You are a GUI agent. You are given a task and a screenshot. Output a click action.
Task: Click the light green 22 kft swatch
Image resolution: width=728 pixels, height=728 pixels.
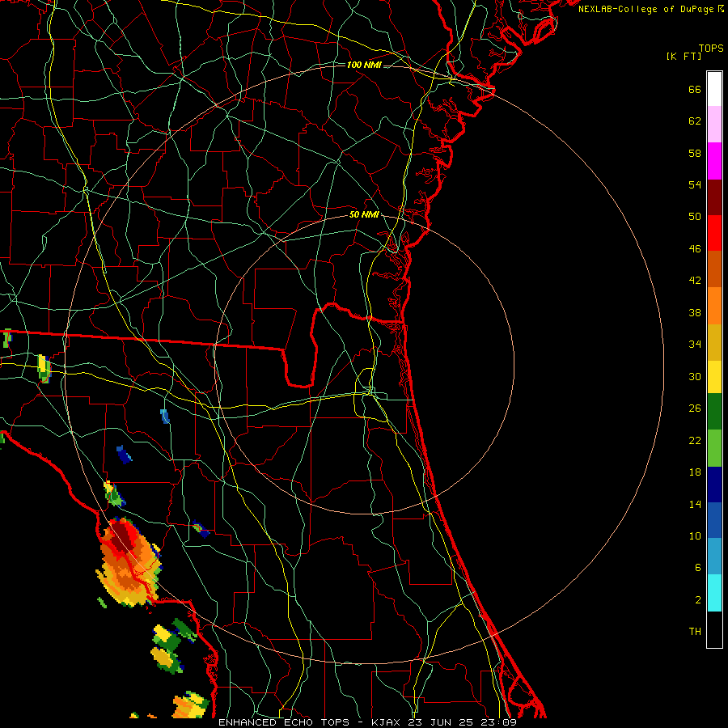714,448
